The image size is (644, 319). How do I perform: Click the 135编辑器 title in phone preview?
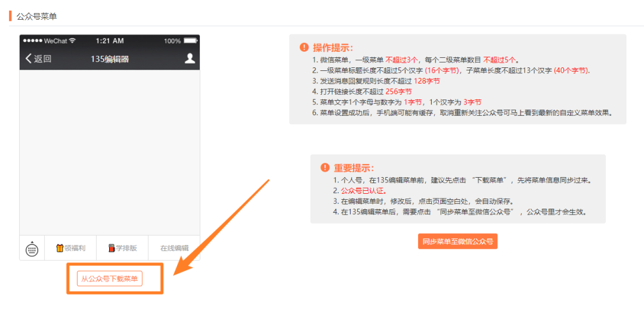(110, 59)
